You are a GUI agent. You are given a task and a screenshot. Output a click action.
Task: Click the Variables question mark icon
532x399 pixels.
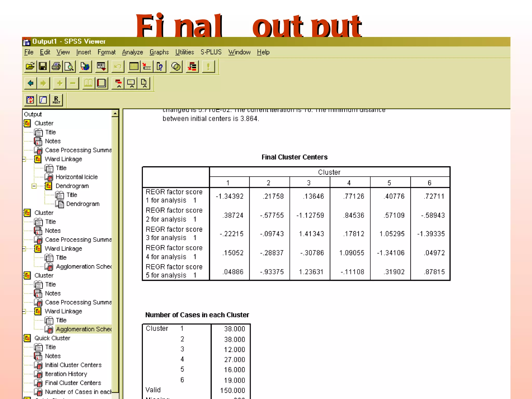pos(160,66)
